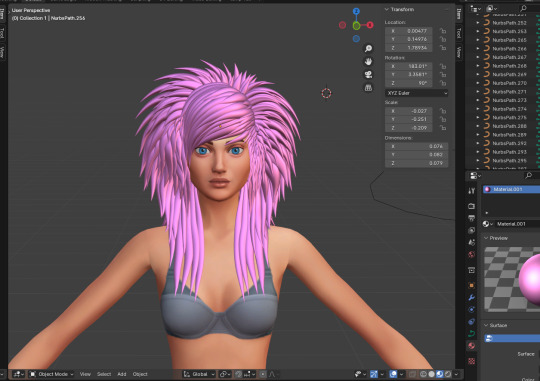Viewport: 540px width, 381px height.
Task: Toggle lock on Location Y
Action: [443, 39]
